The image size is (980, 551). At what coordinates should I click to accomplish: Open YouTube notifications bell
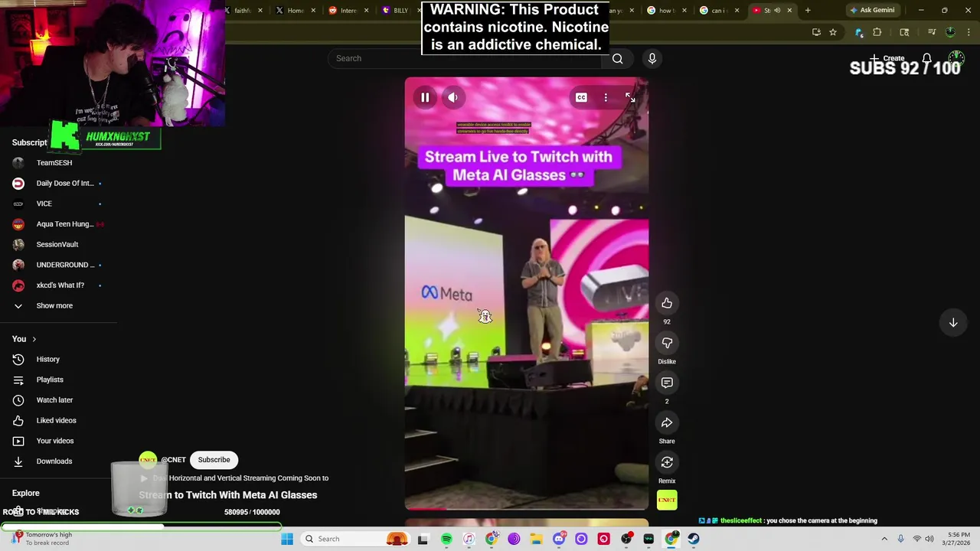pyautogui.click(x=926, y=58)
